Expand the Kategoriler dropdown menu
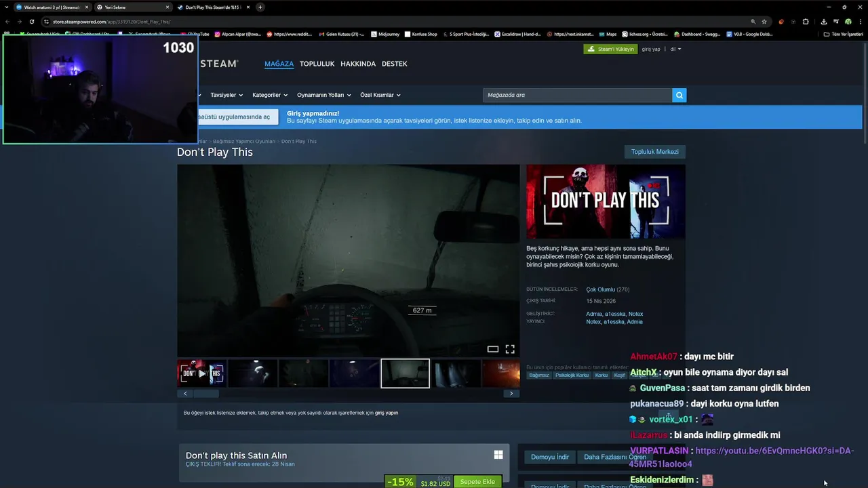This screenshot has width=868, height=488. point(270,95)
